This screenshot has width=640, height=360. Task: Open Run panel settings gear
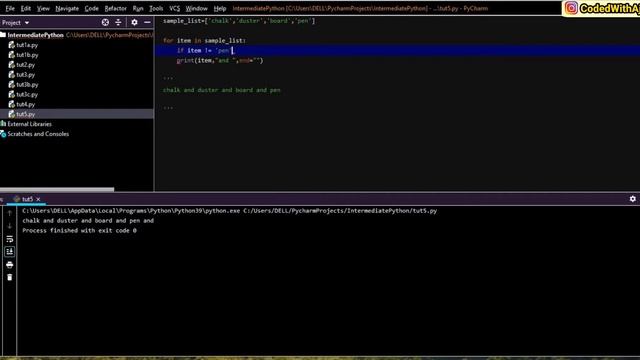point(633,199)
